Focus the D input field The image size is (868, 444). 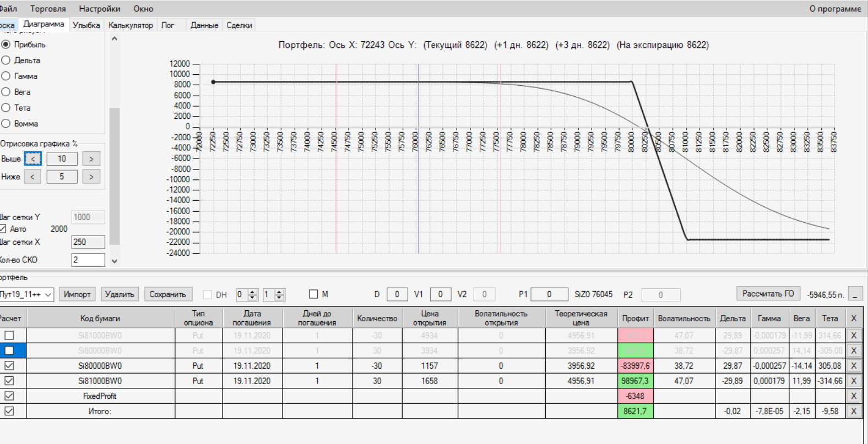pyautogui.click(x=397, y=295)
